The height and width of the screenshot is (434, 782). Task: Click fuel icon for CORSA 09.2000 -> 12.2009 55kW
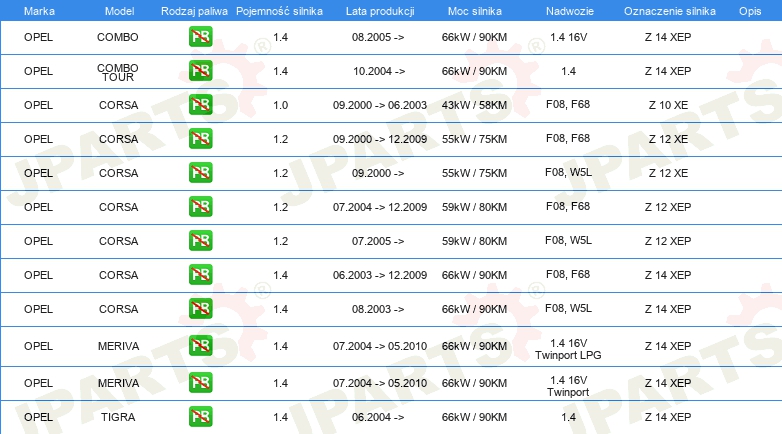200,139
